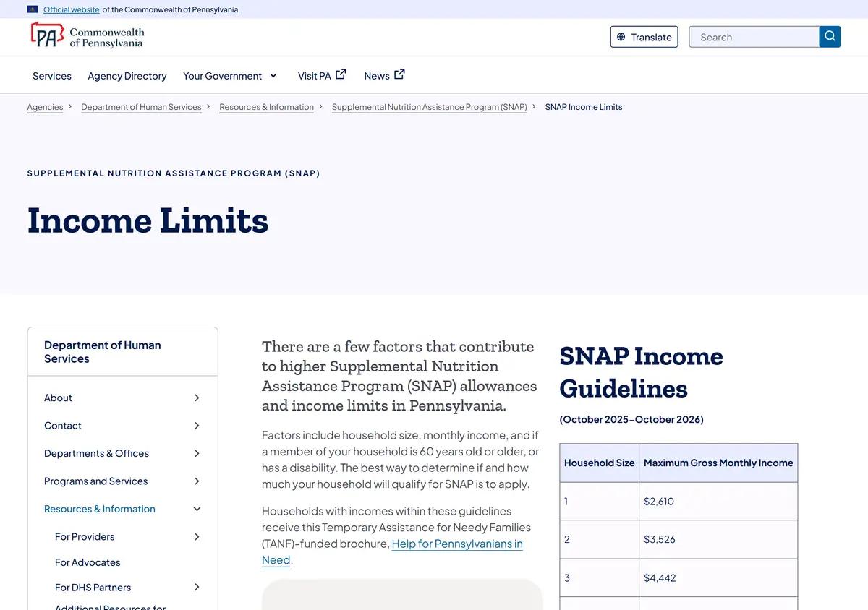Open the Translate button
The width and height of the screenshot is (868, 610).
[x=644, y=37]
